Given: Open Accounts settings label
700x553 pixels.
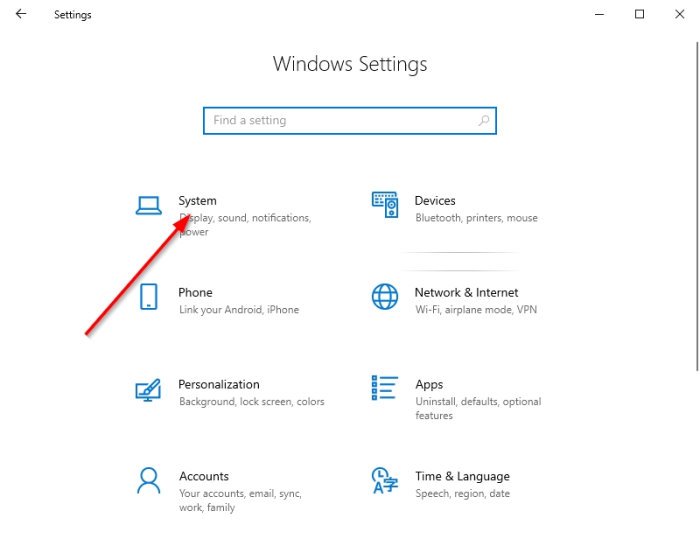Looking at the screenshot, I should 204,477.
